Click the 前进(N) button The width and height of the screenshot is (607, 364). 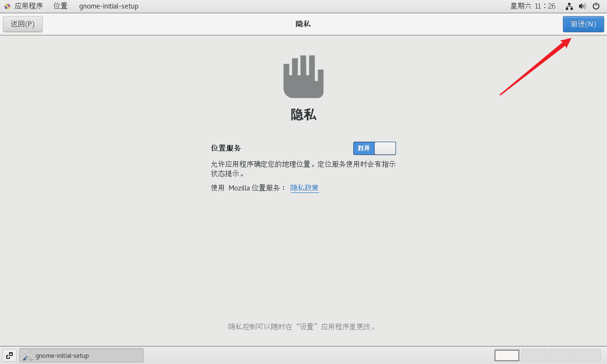point(583,24)
